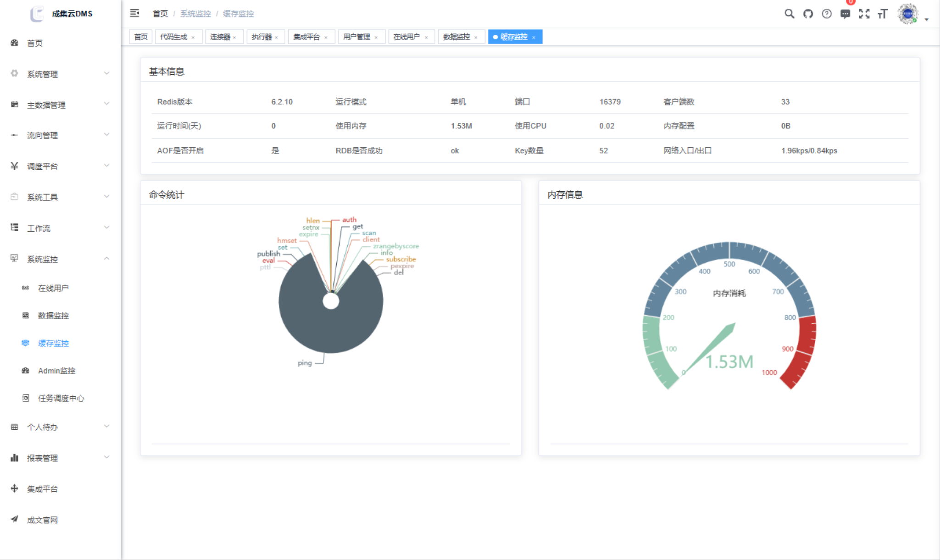
Task: Click the 1.96kps/0.84kps network value
Action: pos(809,150)
